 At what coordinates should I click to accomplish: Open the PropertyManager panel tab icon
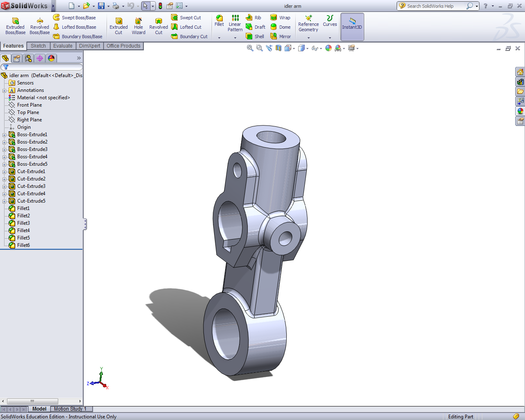[x=17, y=58]
